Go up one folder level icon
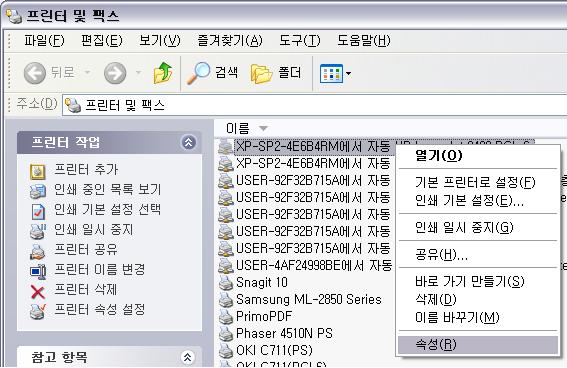 (x=163, y=73)
